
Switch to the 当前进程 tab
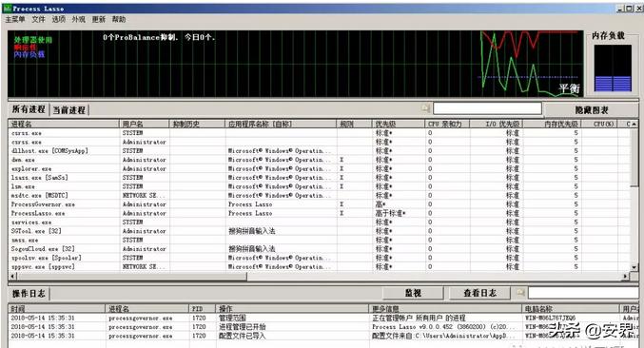tap(69, 110)
